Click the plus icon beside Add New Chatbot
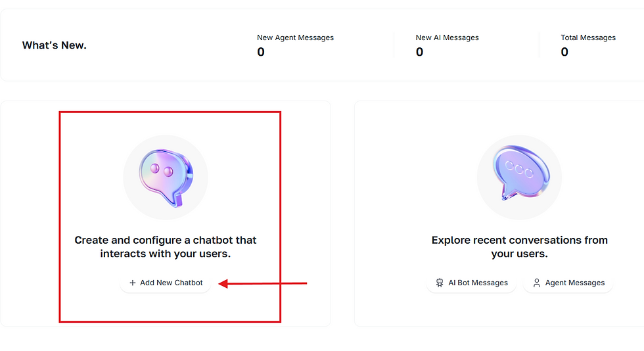The image size is (644, 351). coord(132,283)
